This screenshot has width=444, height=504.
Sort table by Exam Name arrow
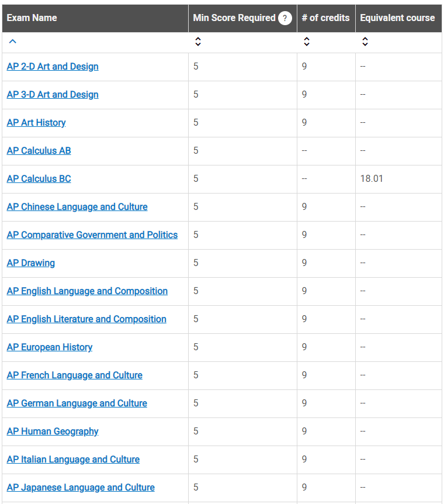12,42
